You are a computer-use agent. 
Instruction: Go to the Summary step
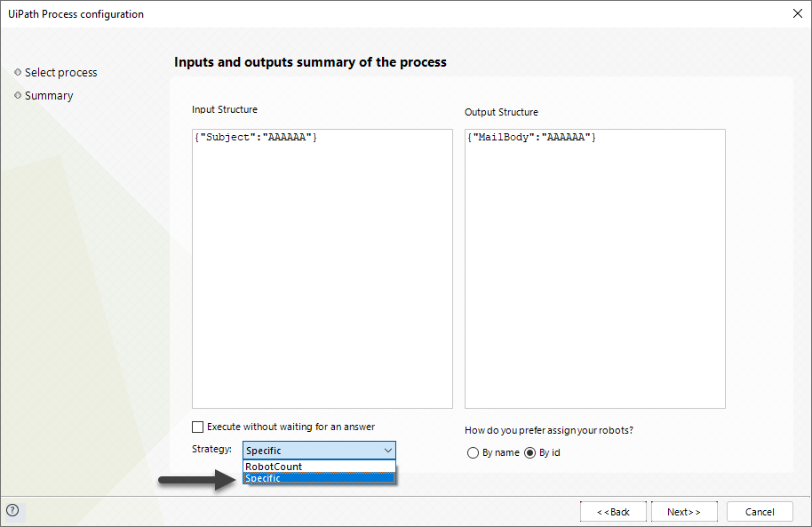[49, 96]
